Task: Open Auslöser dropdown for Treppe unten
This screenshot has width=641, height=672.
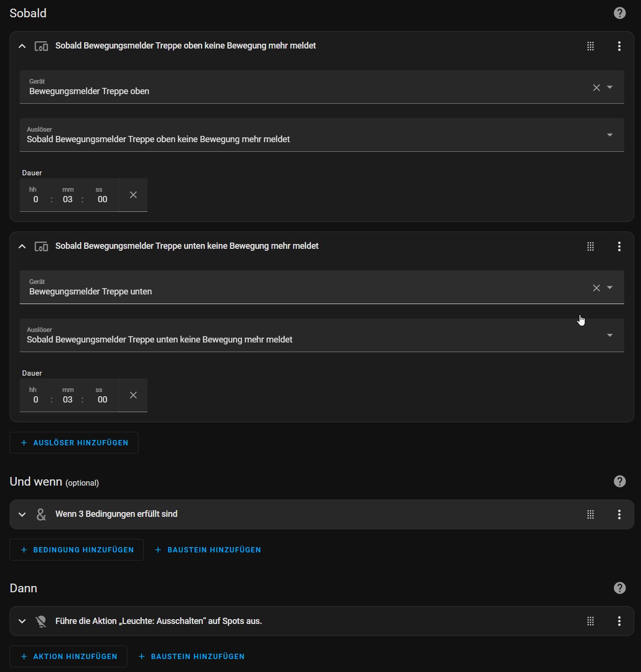Action: coord(322,335)
